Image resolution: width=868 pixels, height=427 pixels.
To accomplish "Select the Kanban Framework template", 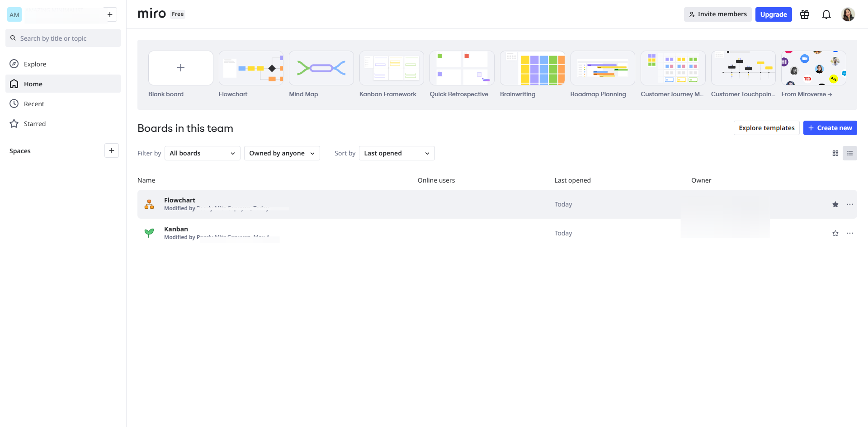I will pos(392,68).
